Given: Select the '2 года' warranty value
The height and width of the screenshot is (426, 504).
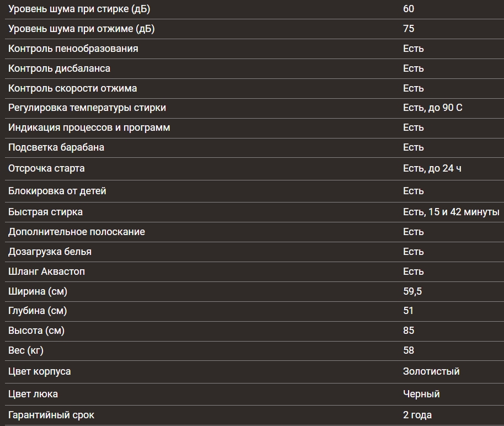Looking at the screenshot, I should (x=417, y=415).
